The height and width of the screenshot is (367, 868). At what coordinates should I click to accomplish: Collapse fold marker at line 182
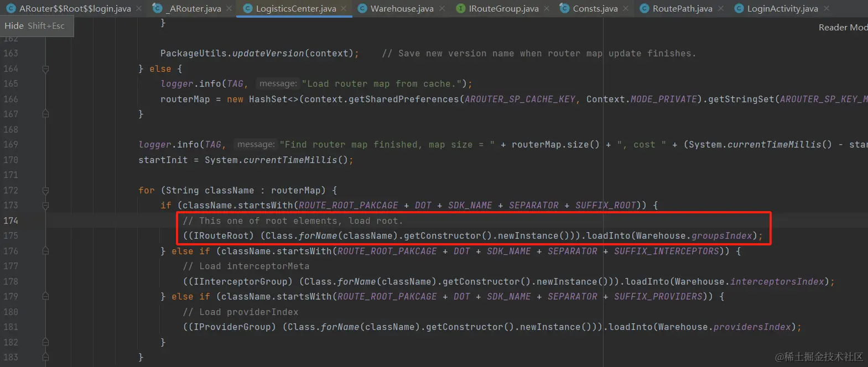pyautogui.click(x=45, y=343)
